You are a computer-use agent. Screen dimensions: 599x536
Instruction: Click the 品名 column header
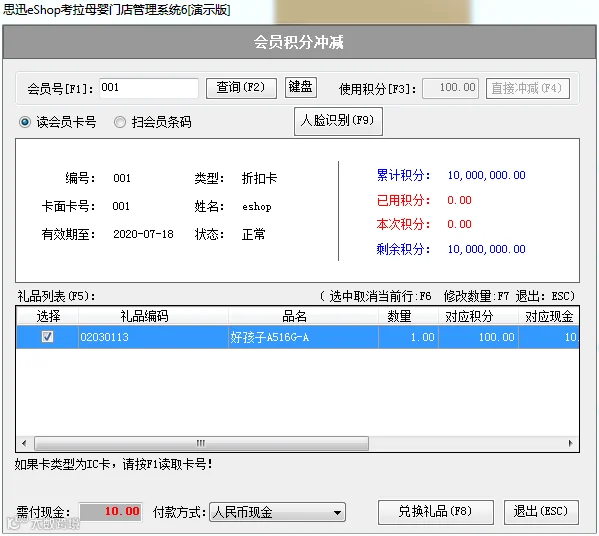303,316
